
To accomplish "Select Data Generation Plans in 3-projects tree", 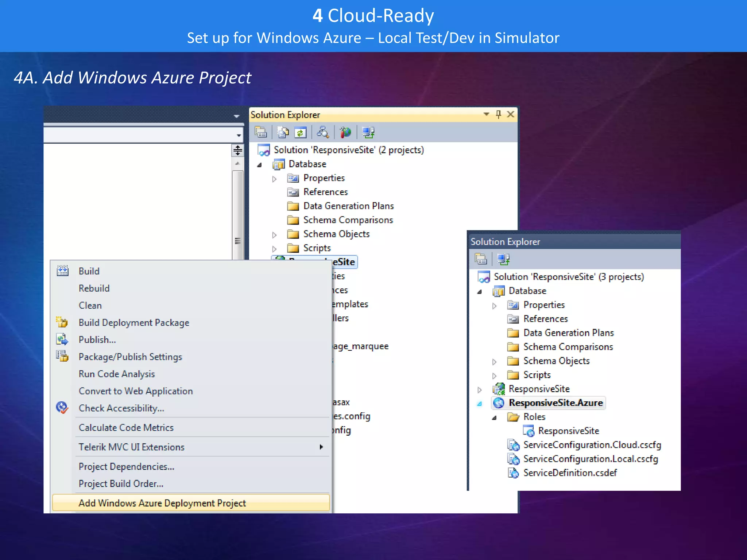I will (x=569, y=333).
